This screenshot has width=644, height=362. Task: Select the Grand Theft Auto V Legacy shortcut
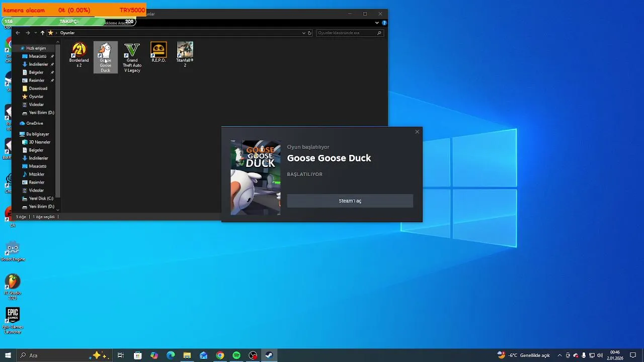pyautogui.click(x=132, y=57)
